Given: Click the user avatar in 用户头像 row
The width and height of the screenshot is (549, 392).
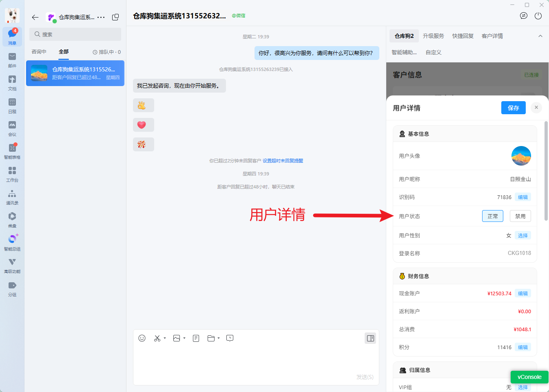Looking at the screenshot, I should [521, 156].
